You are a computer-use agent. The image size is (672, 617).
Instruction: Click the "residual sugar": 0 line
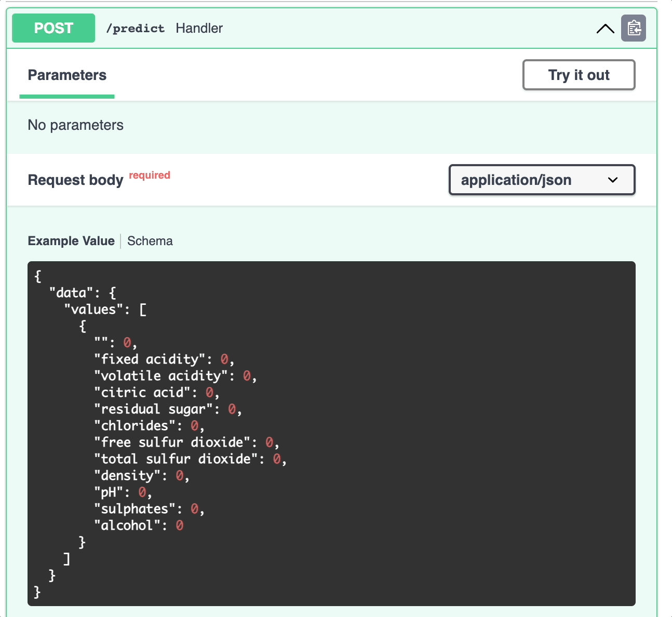[168, 409]
